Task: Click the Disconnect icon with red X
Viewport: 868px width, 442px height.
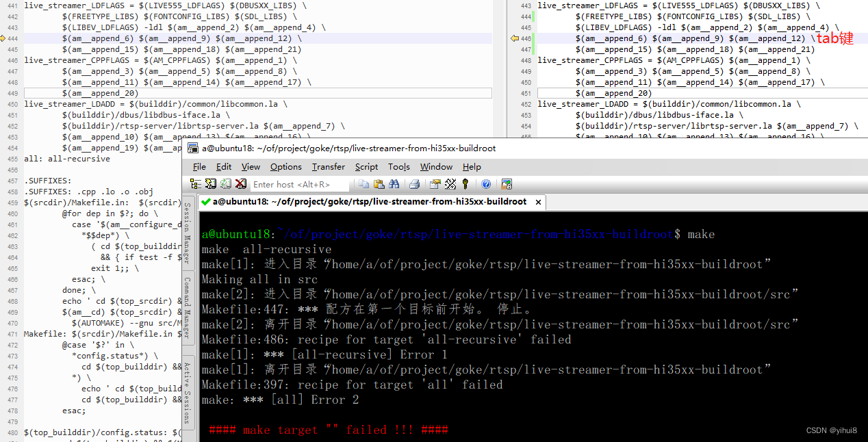Action: tap(241, 184)
